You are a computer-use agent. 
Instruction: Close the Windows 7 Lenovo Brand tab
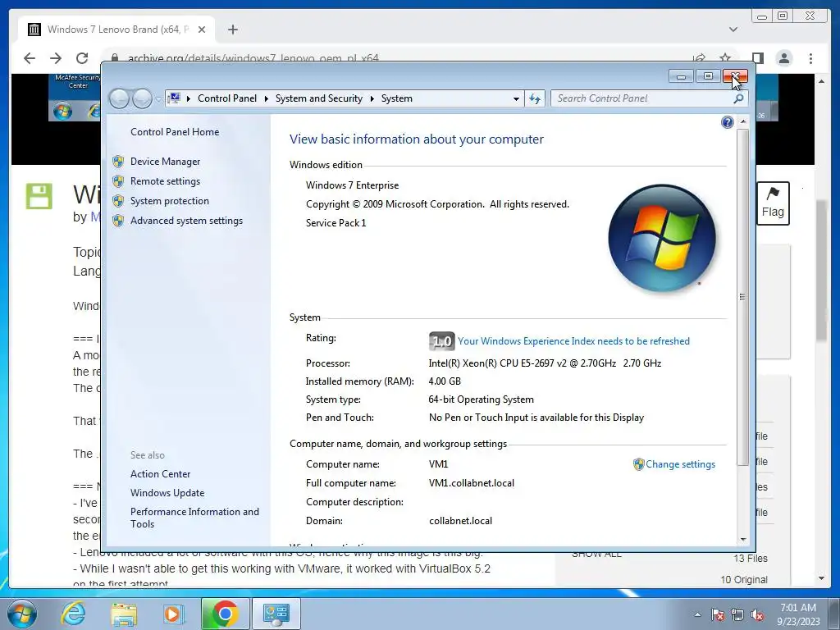coord(202,30)
